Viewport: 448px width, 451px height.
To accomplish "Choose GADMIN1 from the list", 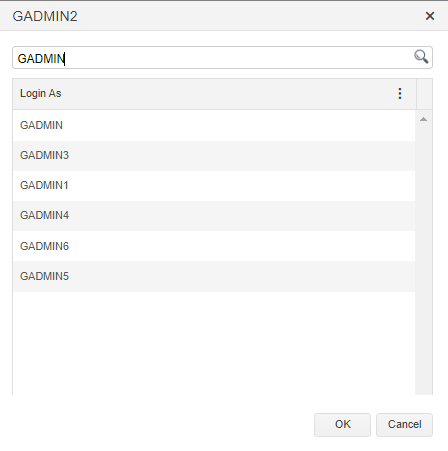I will point(214,186).
